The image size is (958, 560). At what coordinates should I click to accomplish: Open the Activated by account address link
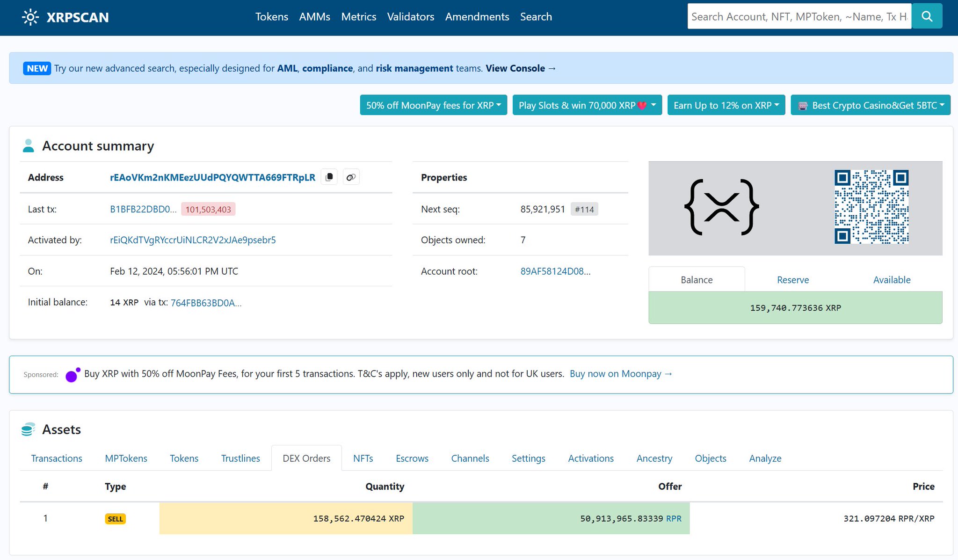click(x=193, y=240)
